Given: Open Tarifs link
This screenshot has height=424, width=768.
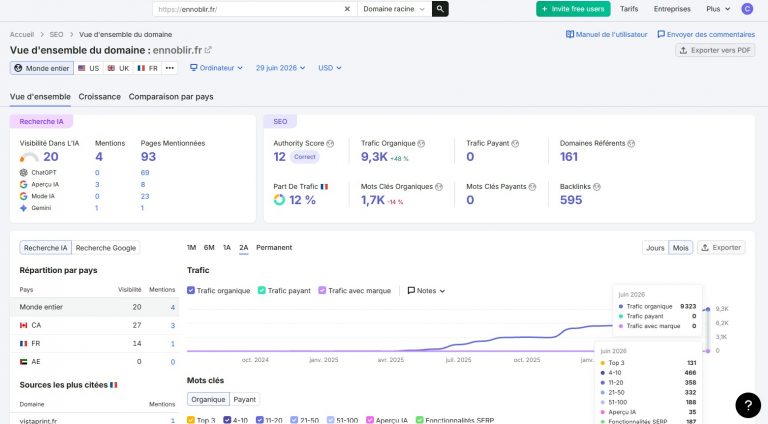Looking at the screenshot, I should (x=629, y=9).
